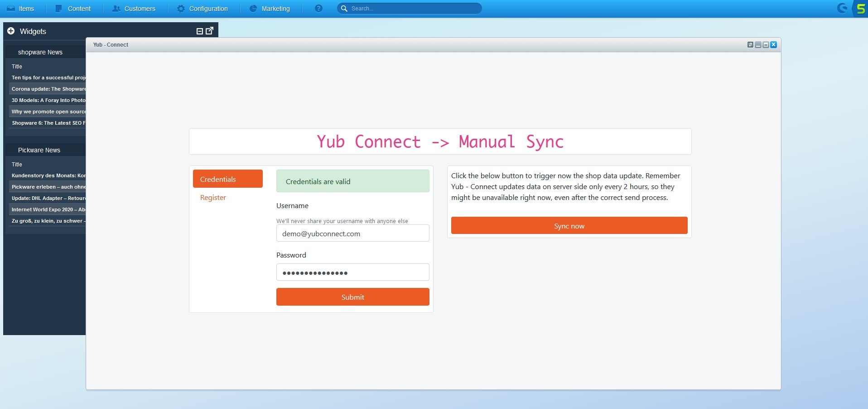Click the Yub - Connect window title
Viewport: 868px width, 409px height.
(x=111, y=45)
